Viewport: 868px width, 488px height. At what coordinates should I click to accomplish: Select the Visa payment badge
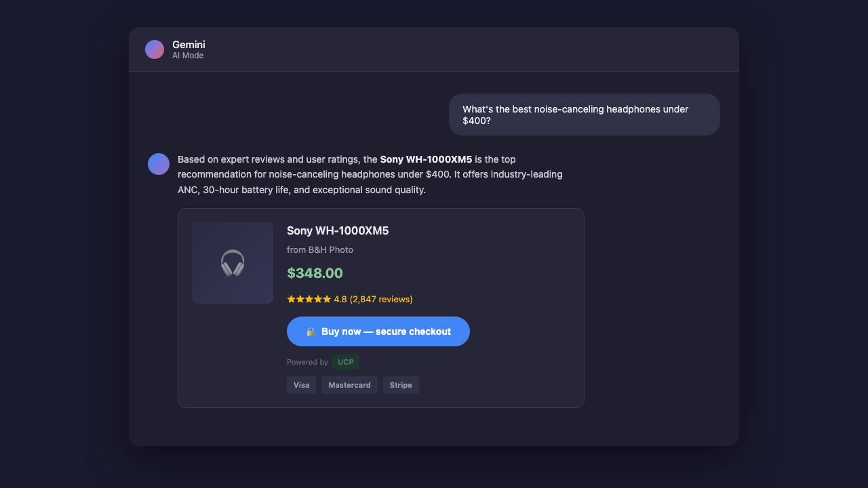point(301,384)
